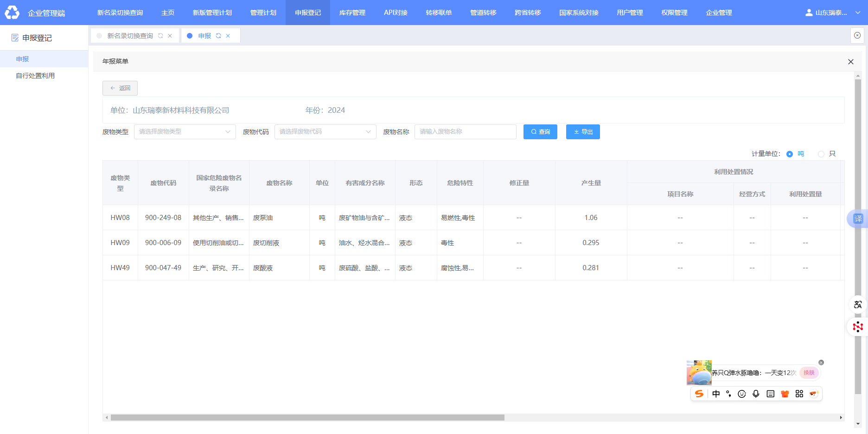Open the 废物类型 dropdown
Image resolution: width=868 pixels, height=434 pixels.
point(185,132)
